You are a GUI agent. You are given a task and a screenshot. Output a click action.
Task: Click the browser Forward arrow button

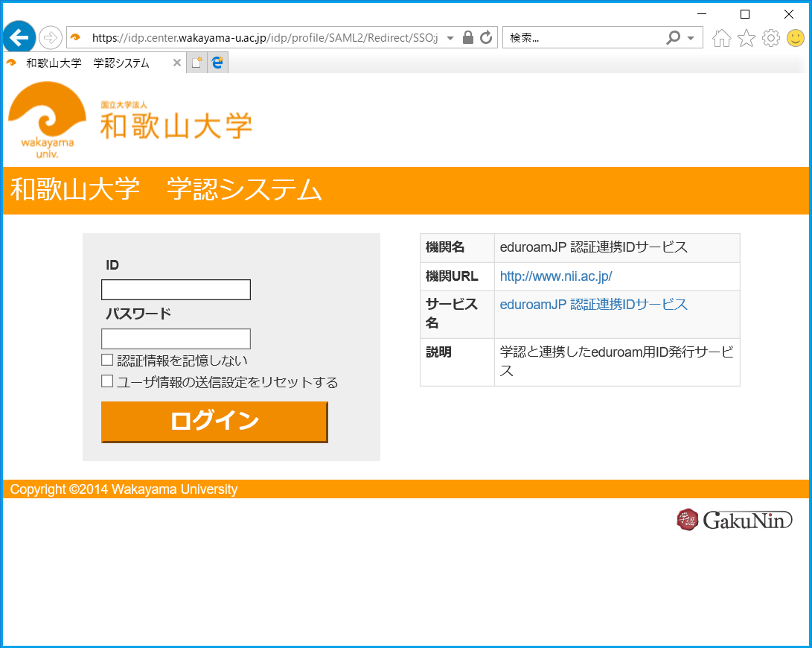(50, 37)
